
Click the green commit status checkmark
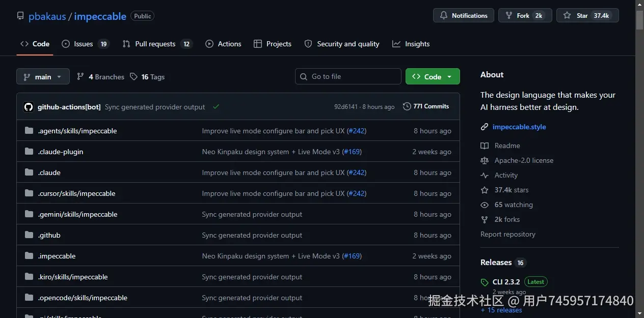pos(216,107)
